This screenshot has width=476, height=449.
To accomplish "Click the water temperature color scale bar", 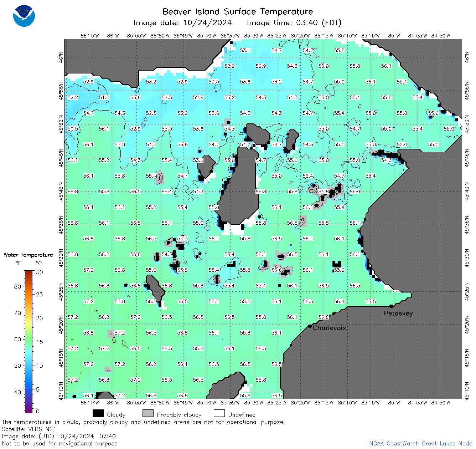I will 29,341.
